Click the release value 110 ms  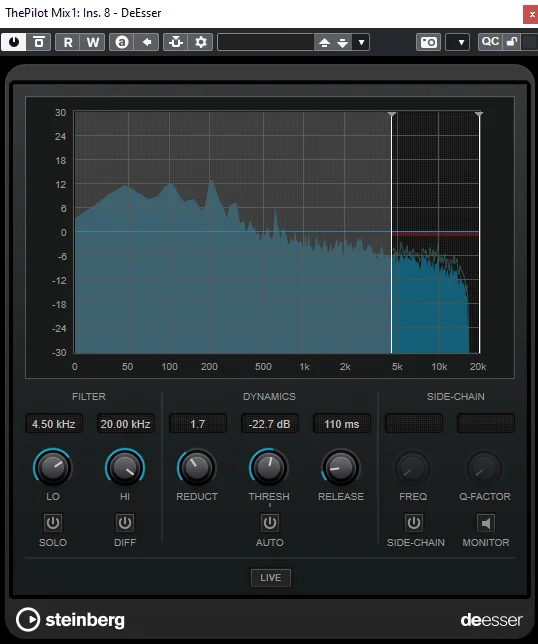pyautogui.click(x=342, y=424)
